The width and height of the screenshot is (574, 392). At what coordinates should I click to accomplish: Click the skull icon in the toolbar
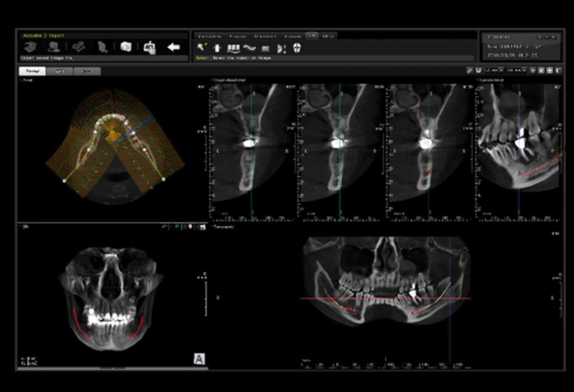pyautogui.click(x=297, y=48)
